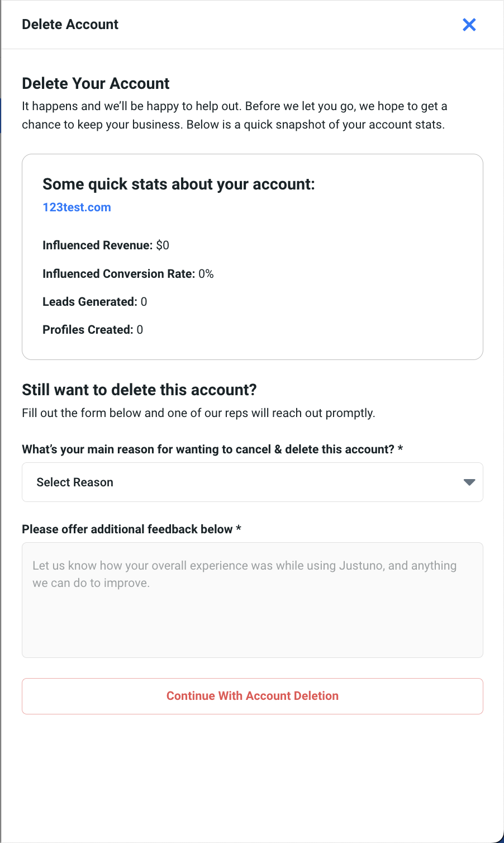Select the quick stats card heading

click(x=179, y=184)
